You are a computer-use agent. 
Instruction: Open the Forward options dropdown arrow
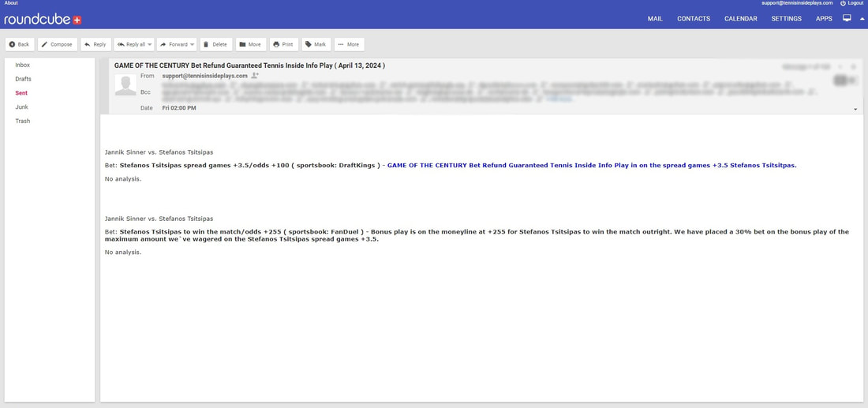(x=193, y=45)
